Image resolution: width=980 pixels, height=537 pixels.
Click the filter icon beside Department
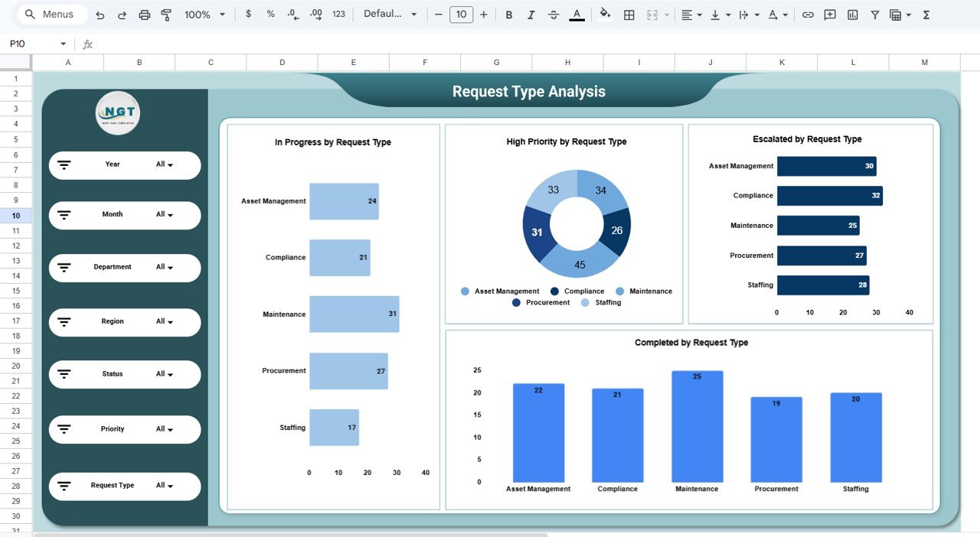[64, 268]
